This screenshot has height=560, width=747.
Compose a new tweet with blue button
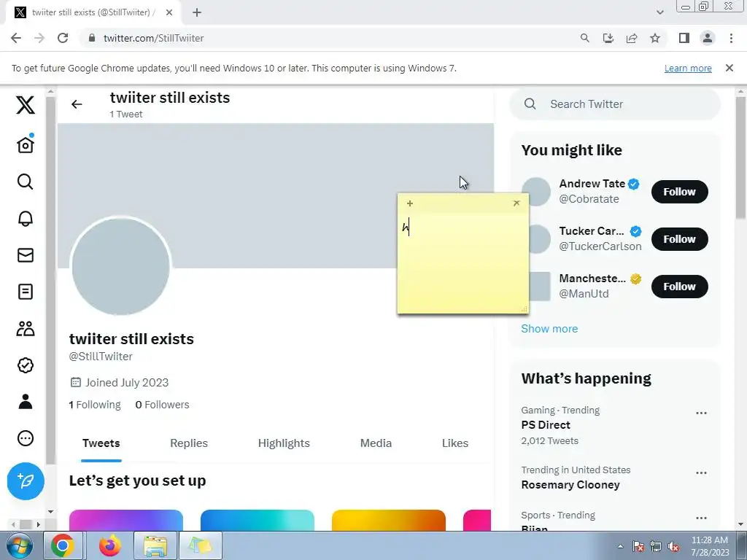click(x=26, y=481)
